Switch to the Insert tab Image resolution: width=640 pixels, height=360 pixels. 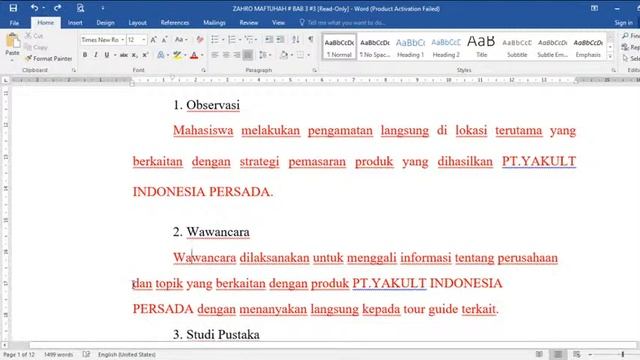click(x=75, y=23)
